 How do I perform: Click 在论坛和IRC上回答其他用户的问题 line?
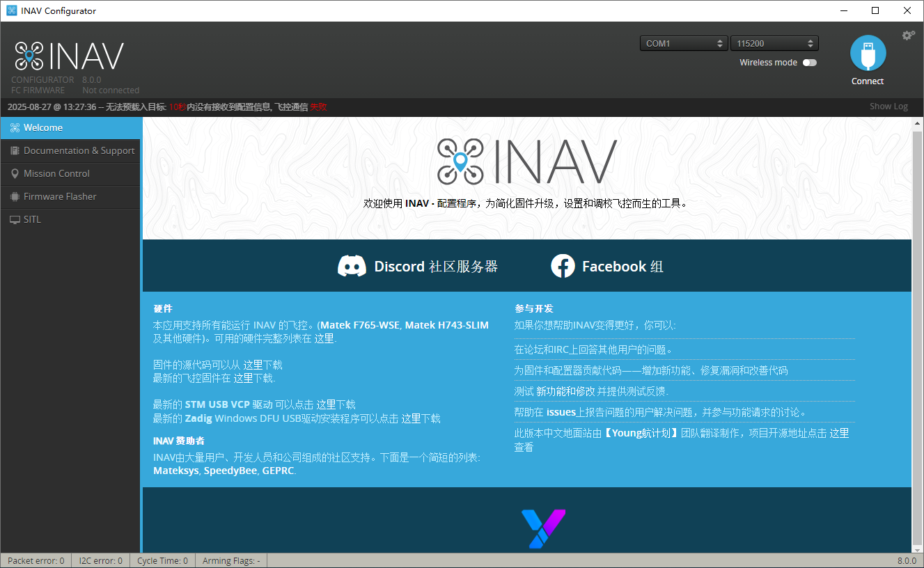point(594,349)
